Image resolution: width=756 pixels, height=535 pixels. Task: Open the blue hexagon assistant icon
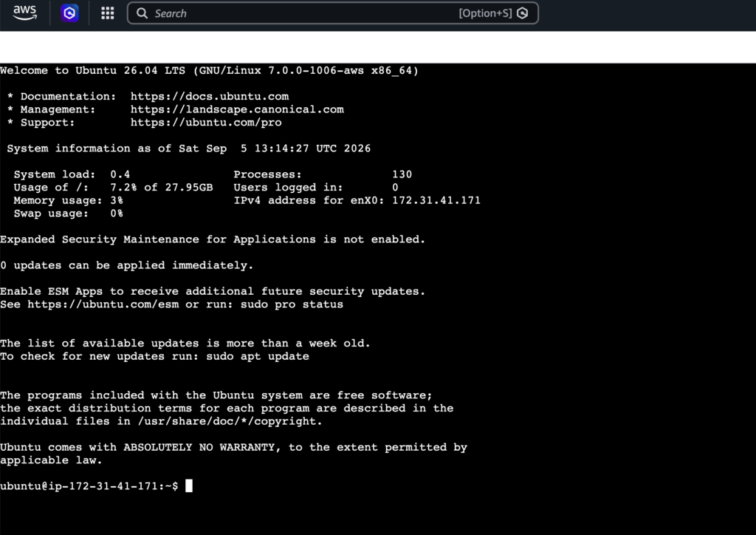pyautogui.click(x=69, y=13)
